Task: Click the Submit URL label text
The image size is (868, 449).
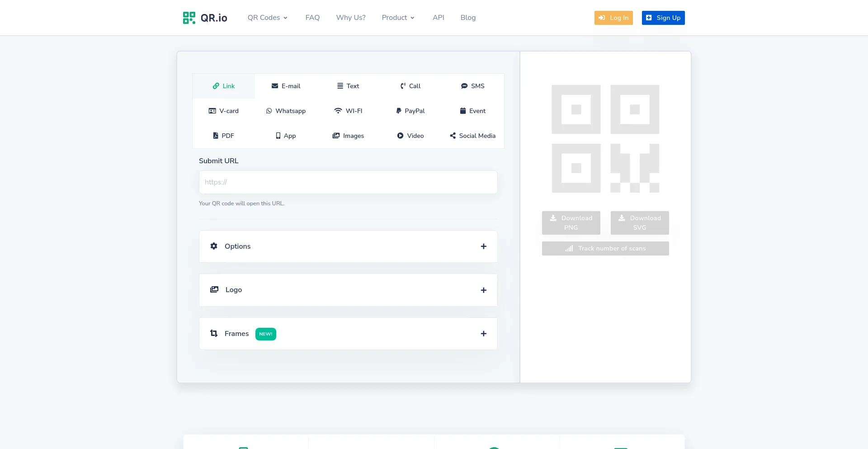Action: coord(218,161)
